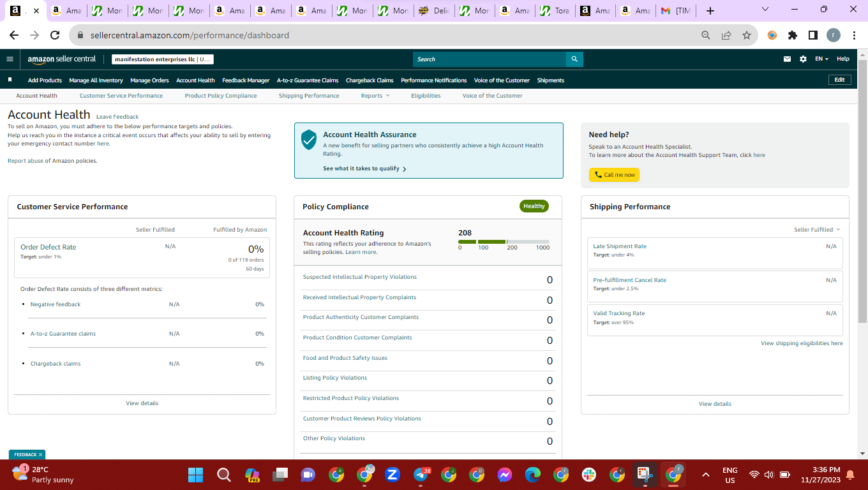Viewport: 868px width, 490px height.
Task: Open Microsoft Edge from the taskbar
Action: click(533, 475)
